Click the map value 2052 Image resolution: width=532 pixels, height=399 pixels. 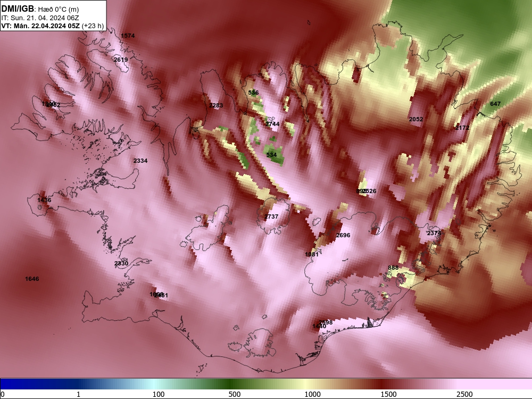click(x=416, y=119)
